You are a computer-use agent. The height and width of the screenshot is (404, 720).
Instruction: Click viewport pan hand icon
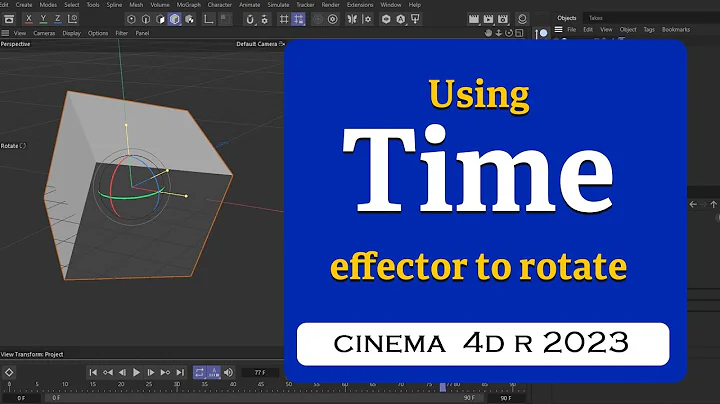[x=488, y=33]
